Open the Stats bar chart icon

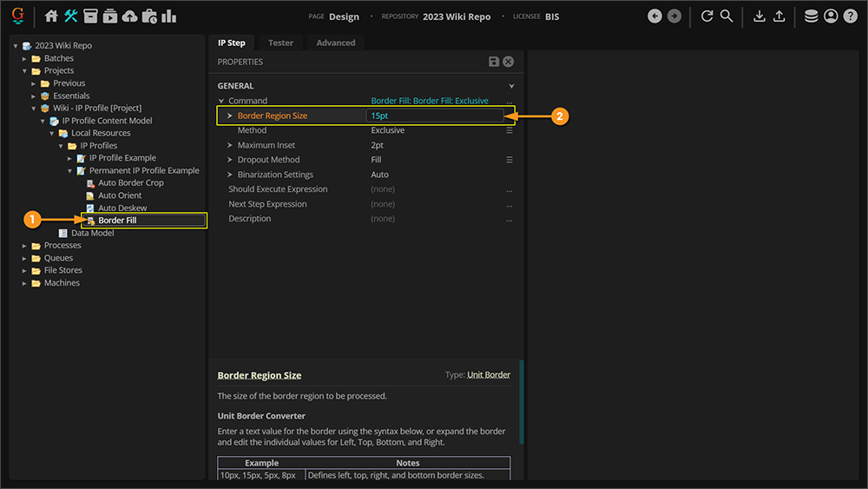169,17
